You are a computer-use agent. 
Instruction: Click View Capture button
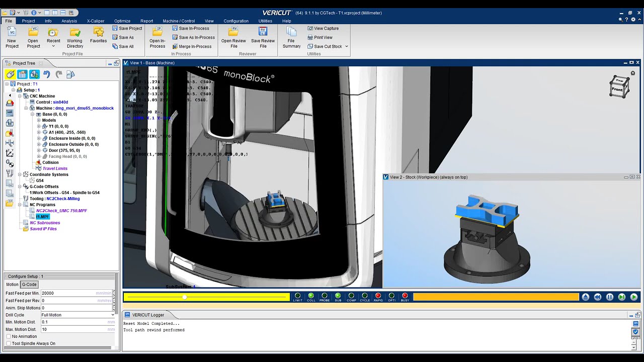pos(323,28)
